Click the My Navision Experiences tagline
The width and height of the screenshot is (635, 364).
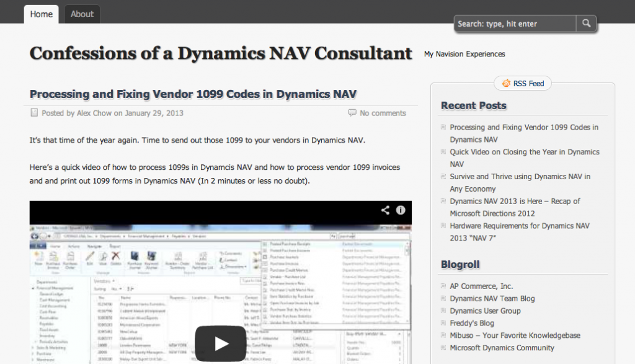click(464, 54)
